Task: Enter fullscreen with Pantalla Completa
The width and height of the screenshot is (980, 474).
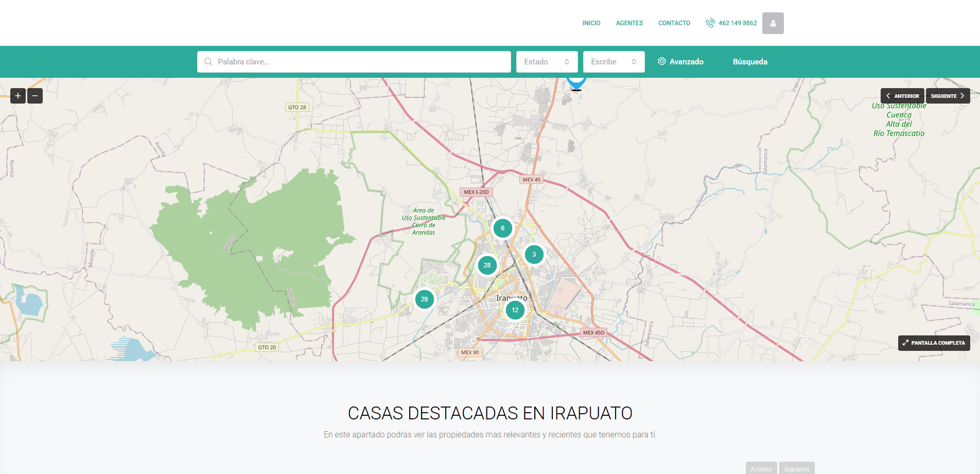Action: pos(934,343)
